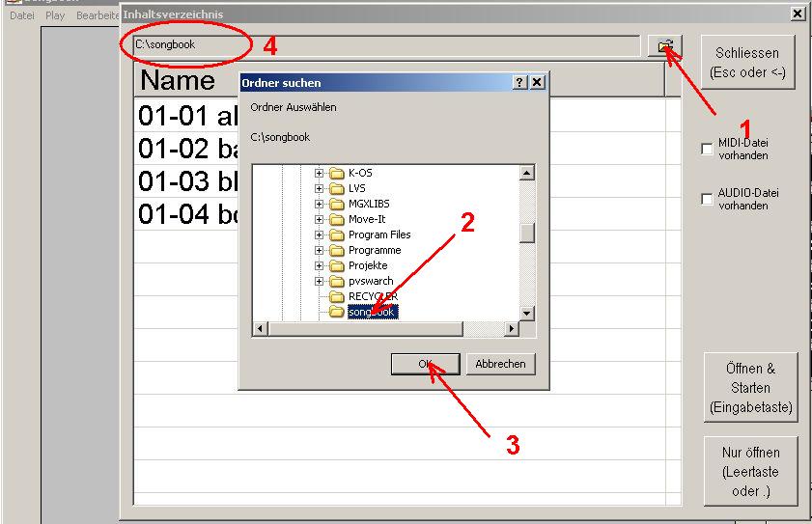The width and height of the screenshot is (812, 524).
Task: Click the browse folder icon next to the path field
Action: click(x=665, y=46)
